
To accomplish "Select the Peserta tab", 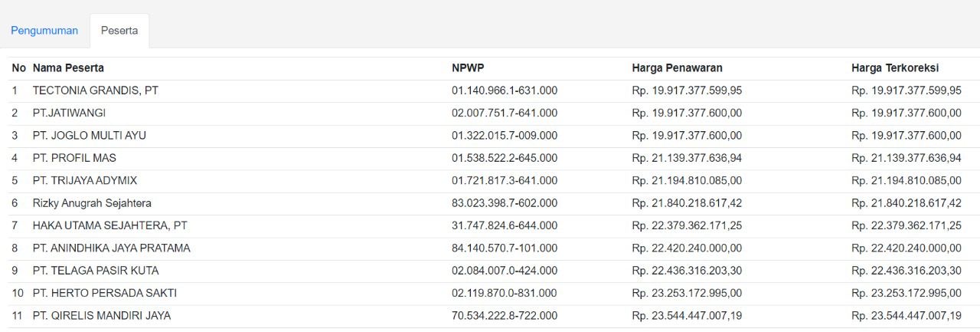I will pos(119,31).
